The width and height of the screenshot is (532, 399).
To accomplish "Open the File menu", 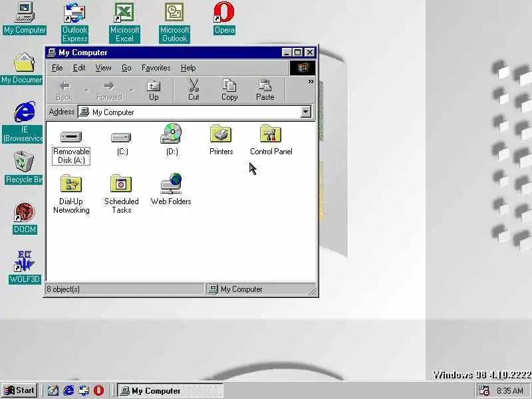I will 57,68.
